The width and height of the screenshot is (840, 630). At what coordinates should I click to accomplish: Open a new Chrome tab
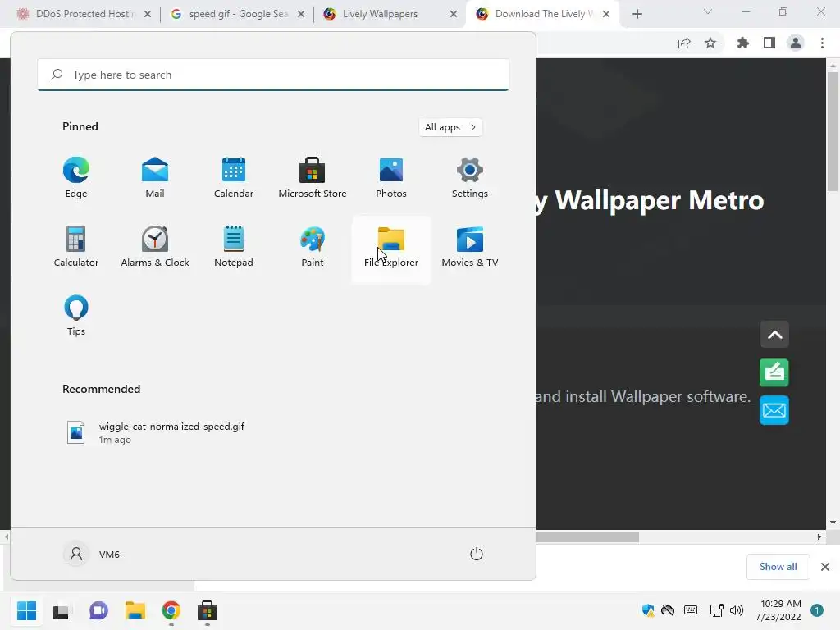[637, 14]
